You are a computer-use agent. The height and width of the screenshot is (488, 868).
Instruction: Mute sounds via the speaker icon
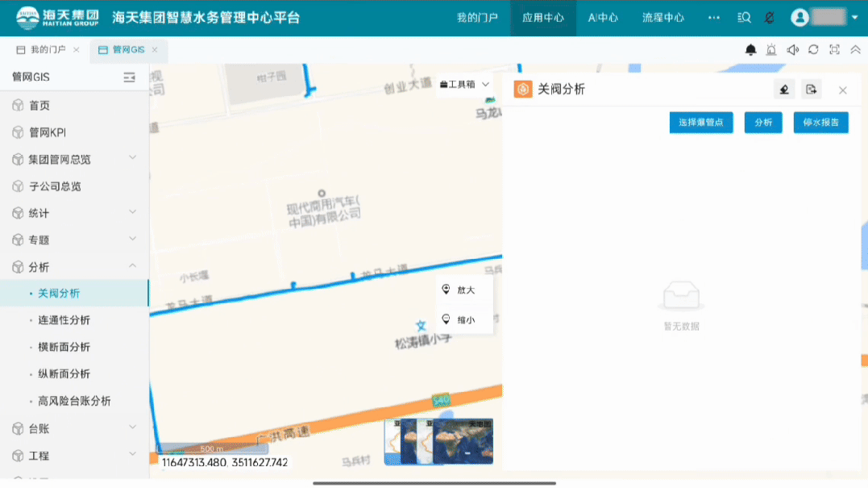tap(792, 49)
